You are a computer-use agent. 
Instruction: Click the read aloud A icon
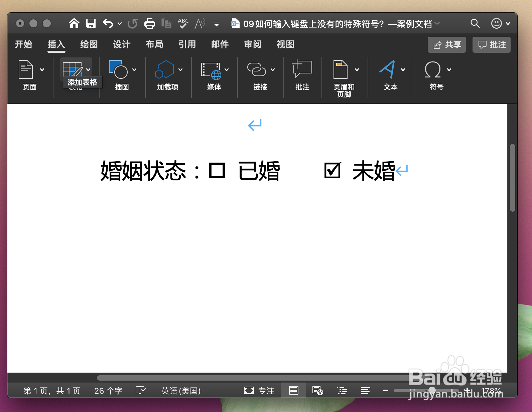point(200,23)
